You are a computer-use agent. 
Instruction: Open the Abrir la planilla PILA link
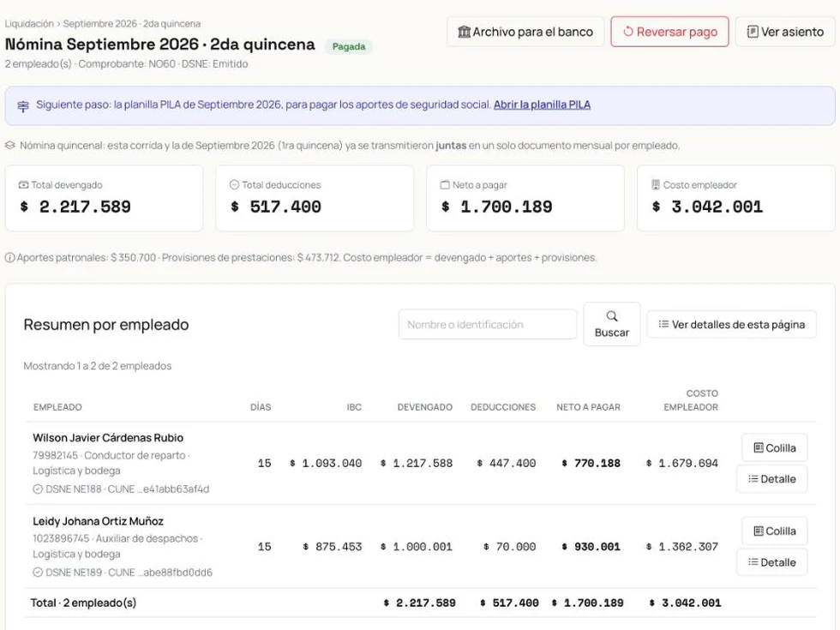pyautogui.click(x=542, y=105)
